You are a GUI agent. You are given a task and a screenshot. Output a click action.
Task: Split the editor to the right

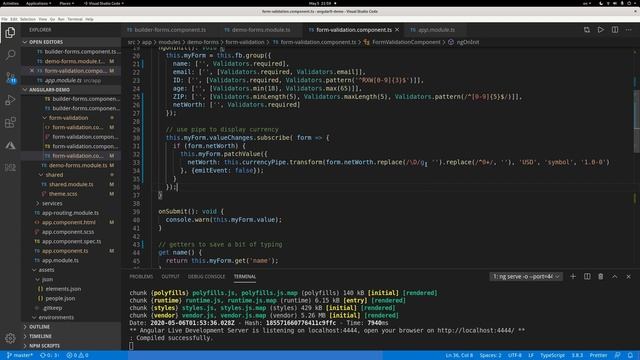point(615,30)
